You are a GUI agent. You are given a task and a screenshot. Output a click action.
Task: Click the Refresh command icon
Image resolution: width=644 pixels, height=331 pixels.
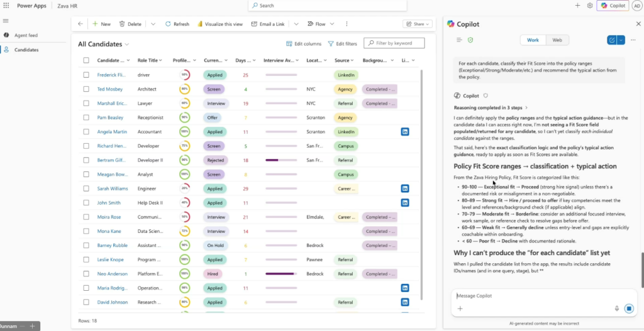pyautogui.click(x=169, y=24)
